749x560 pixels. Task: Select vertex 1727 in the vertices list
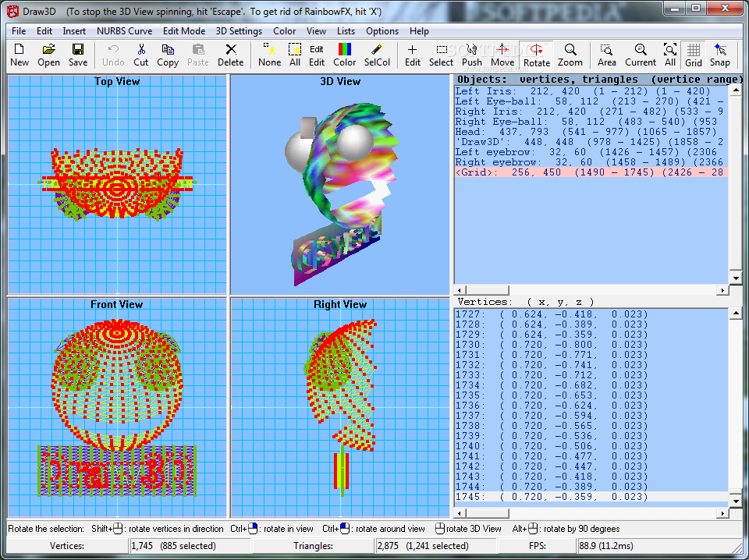(x=591, y=314)
